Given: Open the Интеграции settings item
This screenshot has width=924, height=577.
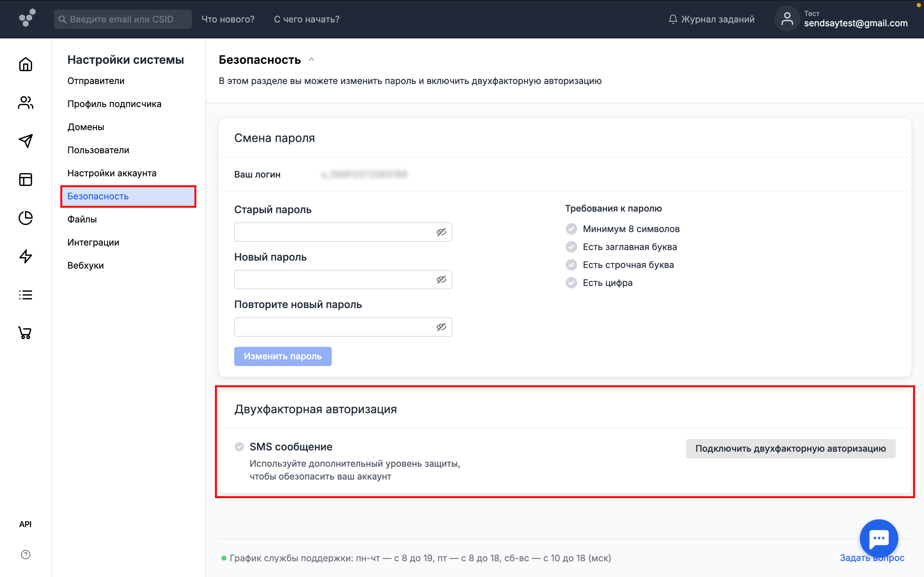Looking at the screenshot, I should coord(93,242).
